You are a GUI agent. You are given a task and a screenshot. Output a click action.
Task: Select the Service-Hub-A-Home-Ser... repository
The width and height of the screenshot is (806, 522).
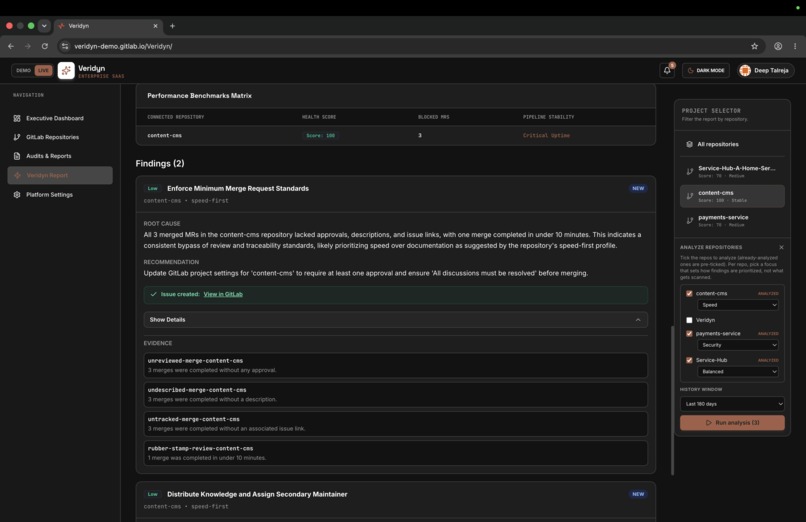click(x=732, y=172)
